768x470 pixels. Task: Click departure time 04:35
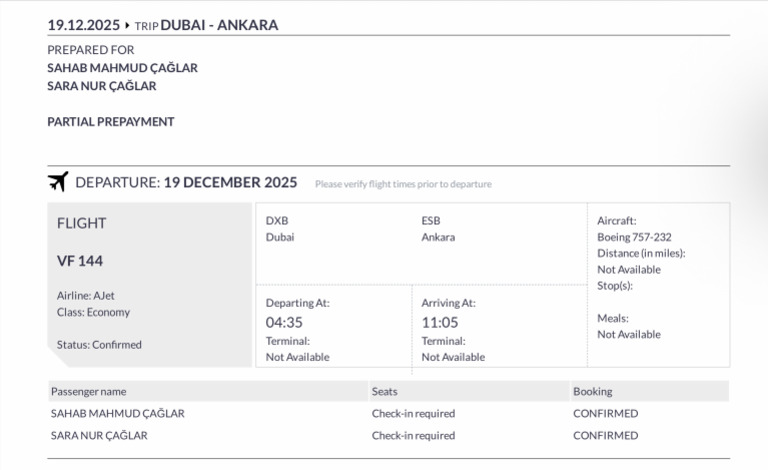pos(284,323)
